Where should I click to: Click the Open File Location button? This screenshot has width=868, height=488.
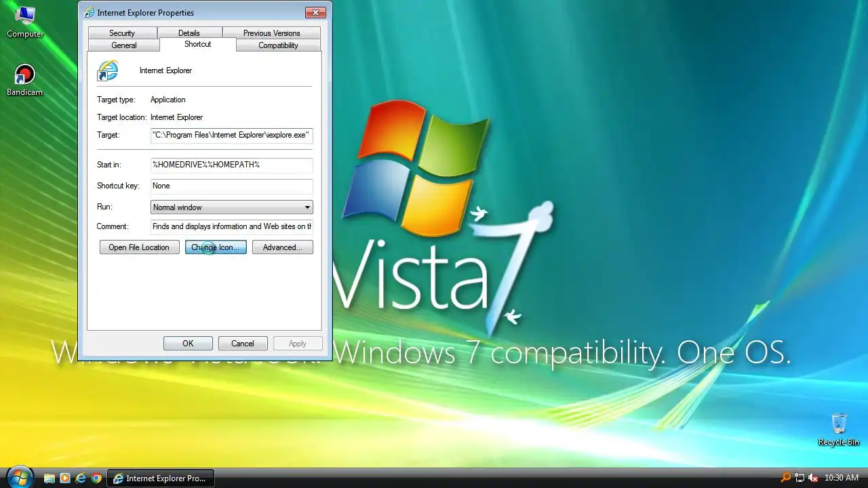[139, 247]
